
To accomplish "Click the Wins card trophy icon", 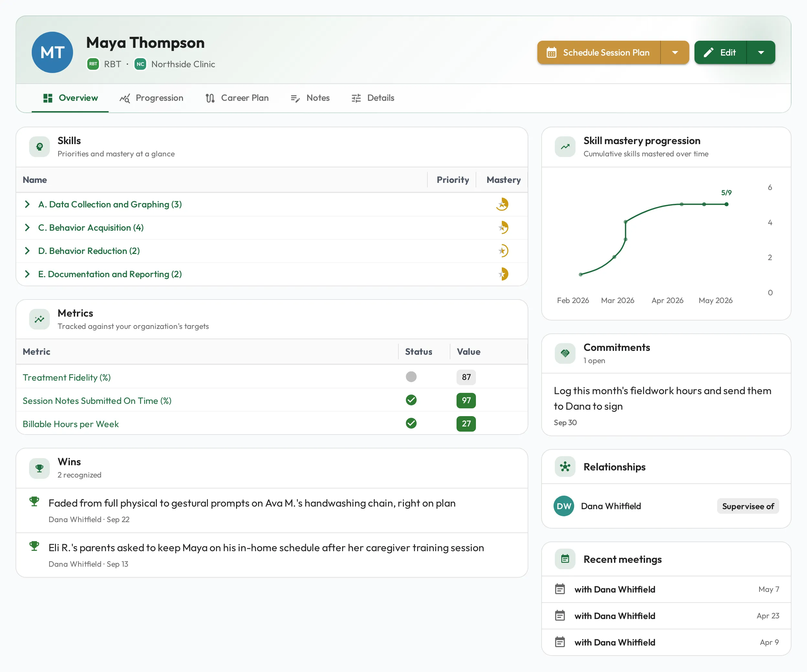I will point(39,468).
